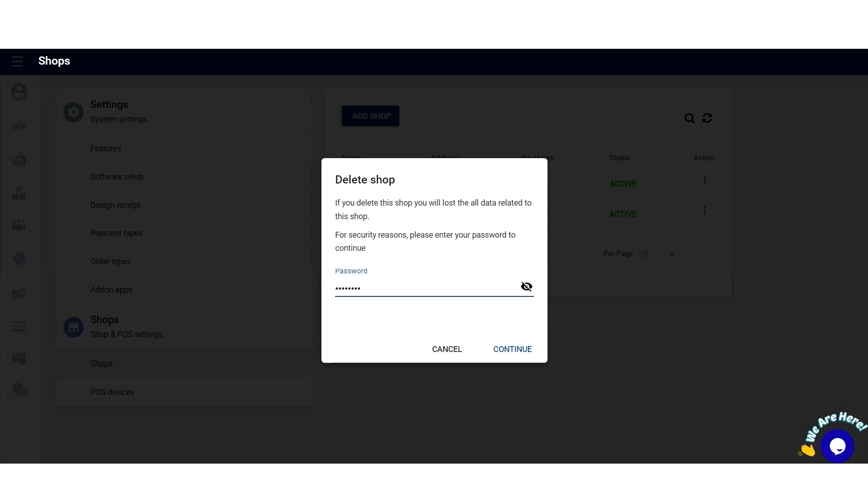Open action menu for second shop row

tap(704, 211)
